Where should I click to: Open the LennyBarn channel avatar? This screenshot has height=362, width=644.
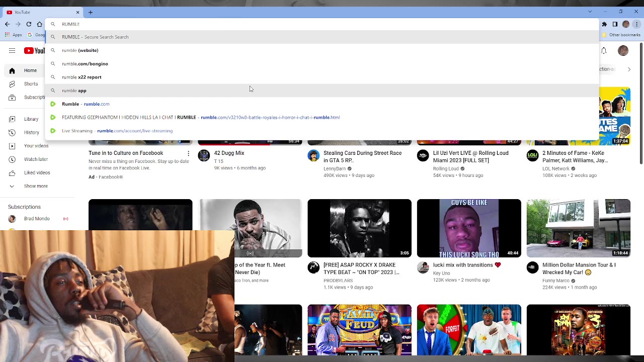tap(313, 155)
